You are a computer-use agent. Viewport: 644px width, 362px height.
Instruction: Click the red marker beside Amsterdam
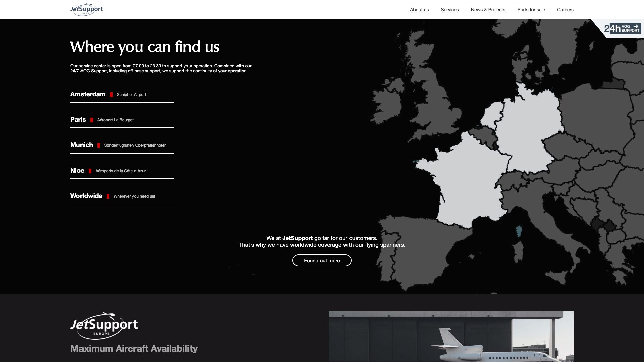[111, 95]
